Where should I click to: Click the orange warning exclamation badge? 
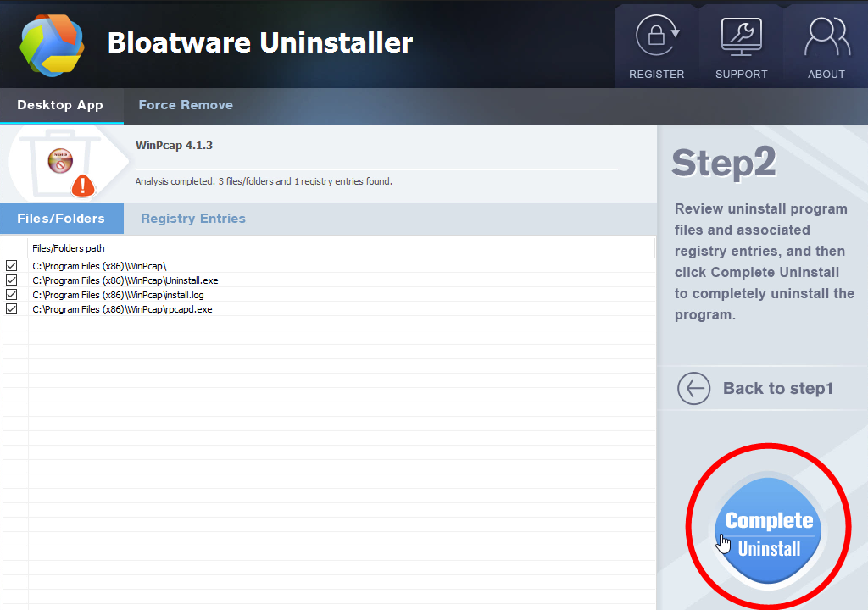83,186
